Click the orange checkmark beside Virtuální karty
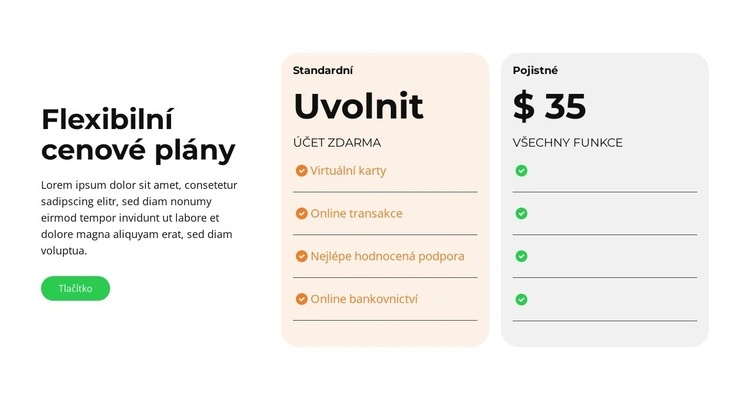This screenshot has height=404, width=750. (301, 171)
